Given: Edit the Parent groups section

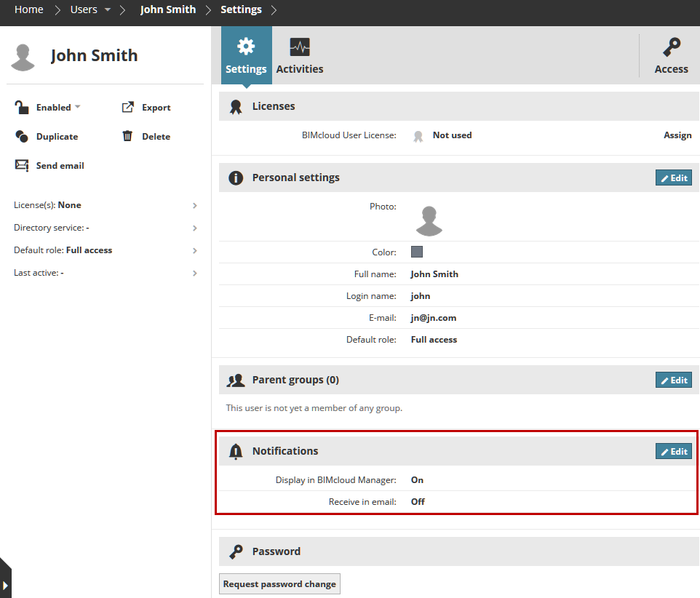Looking at the screenshot, I should point(674,380).
